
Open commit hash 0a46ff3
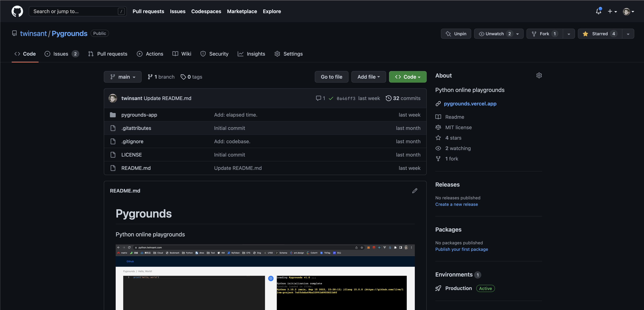tap(346, 98)
